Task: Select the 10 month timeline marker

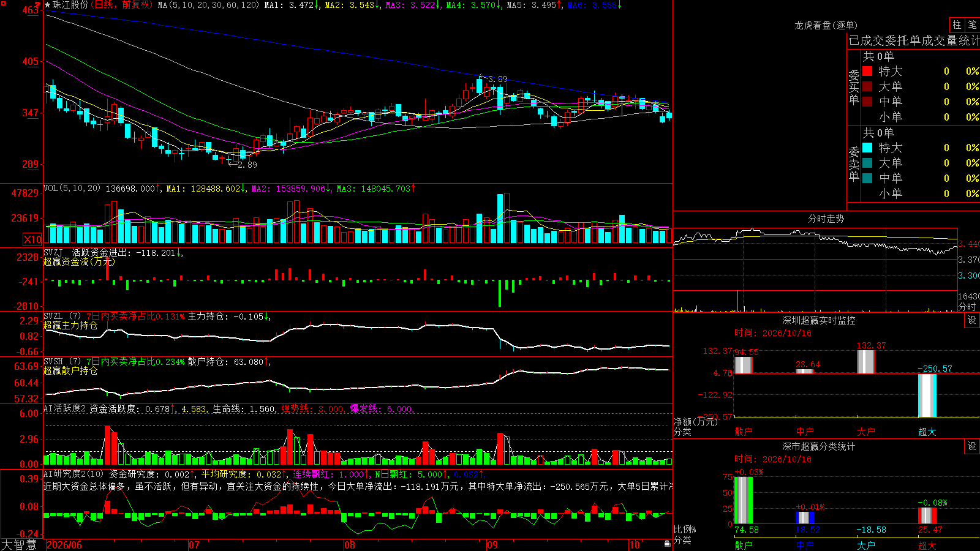Action: [635, 545]
